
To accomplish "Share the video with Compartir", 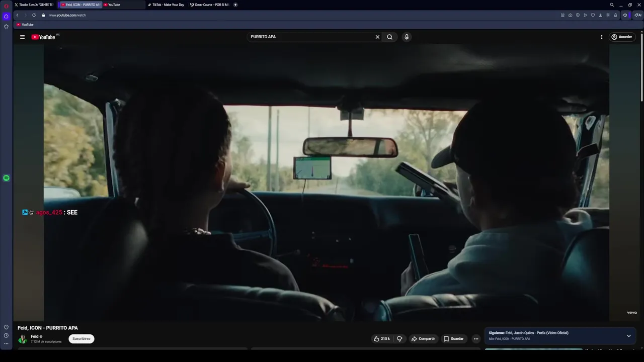I will pos(423,339).
